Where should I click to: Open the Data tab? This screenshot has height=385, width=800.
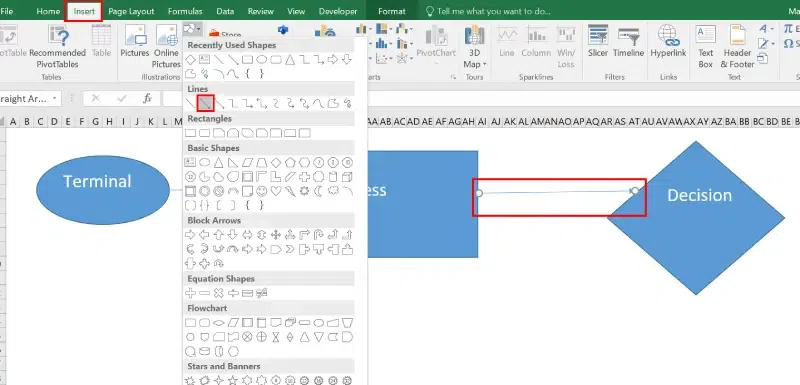coord(225,11)
